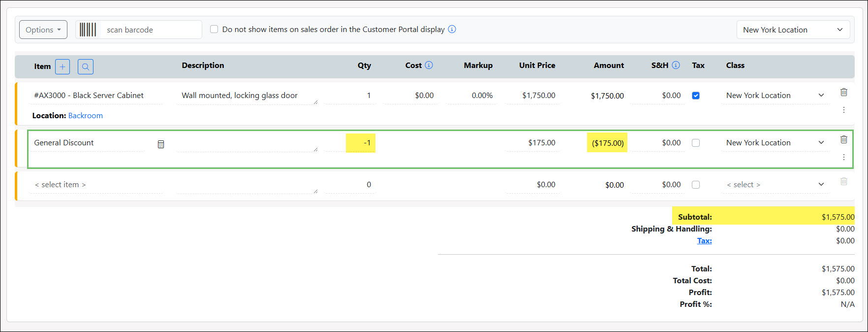The width and height of the screenshot is (868, 332).
Task: Open Customer Portal display info icon
Action: (452, 29)
